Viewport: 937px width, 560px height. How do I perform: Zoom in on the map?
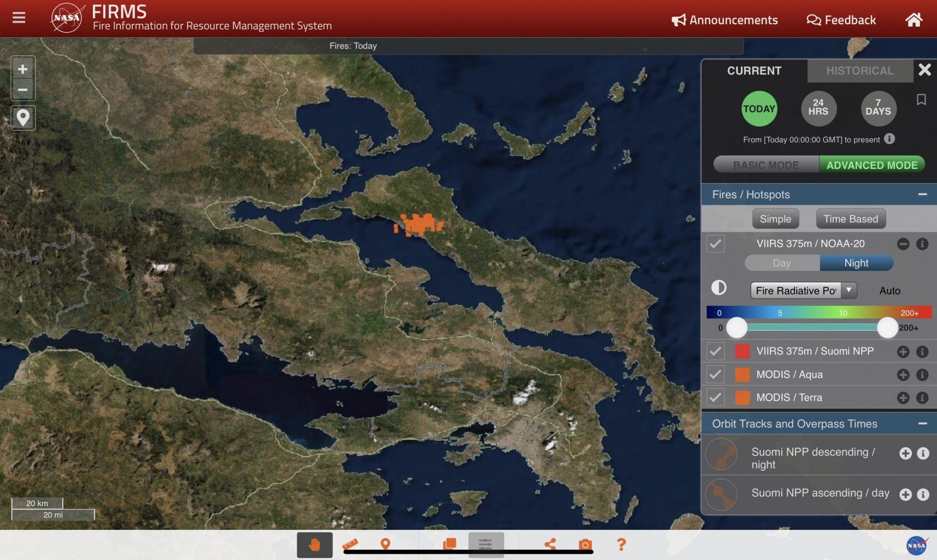coord(23,69)
